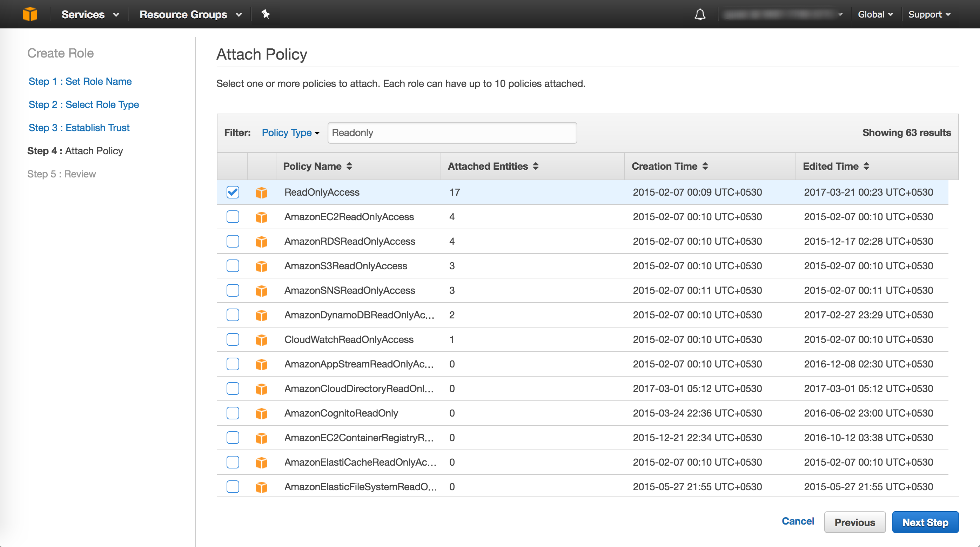
Task: Open the Resource Groups dropdown
Action: (190, 14)
